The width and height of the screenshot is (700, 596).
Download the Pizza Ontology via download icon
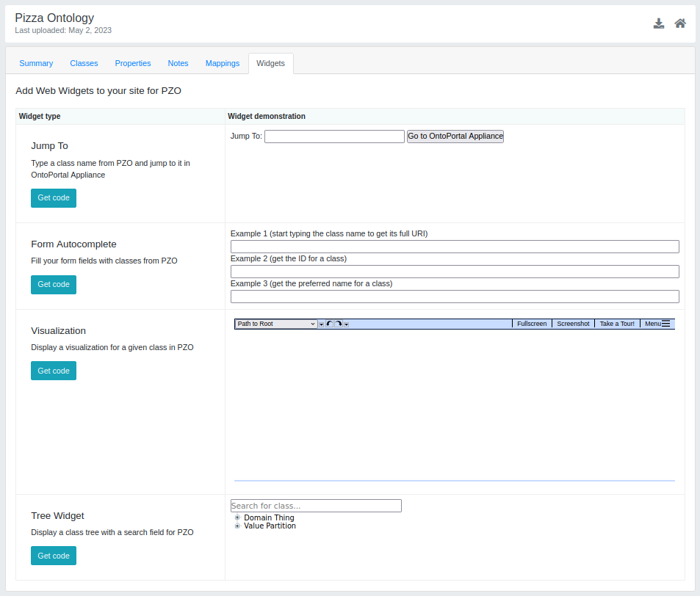click(659, 23)
